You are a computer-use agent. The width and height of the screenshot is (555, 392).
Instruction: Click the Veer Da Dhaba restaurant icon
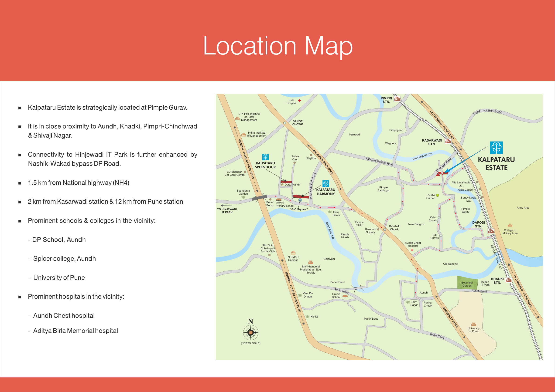pos(300,295)
